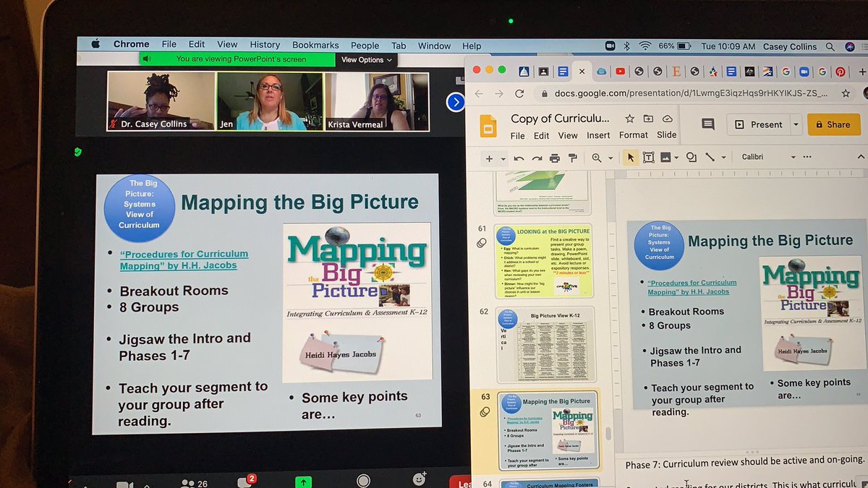Open the Apple menu
This screenshot has height=488, width=868.
click(x=95, y=44)
